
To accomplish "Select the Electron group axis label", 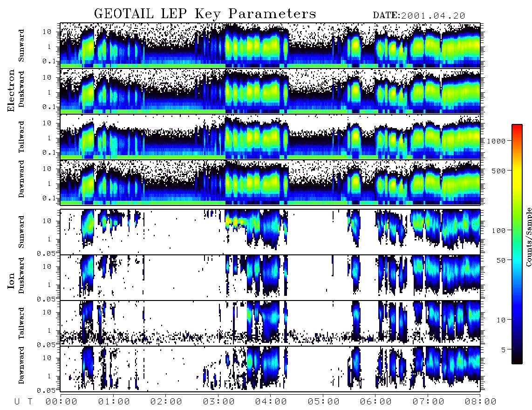I will 11,91.
